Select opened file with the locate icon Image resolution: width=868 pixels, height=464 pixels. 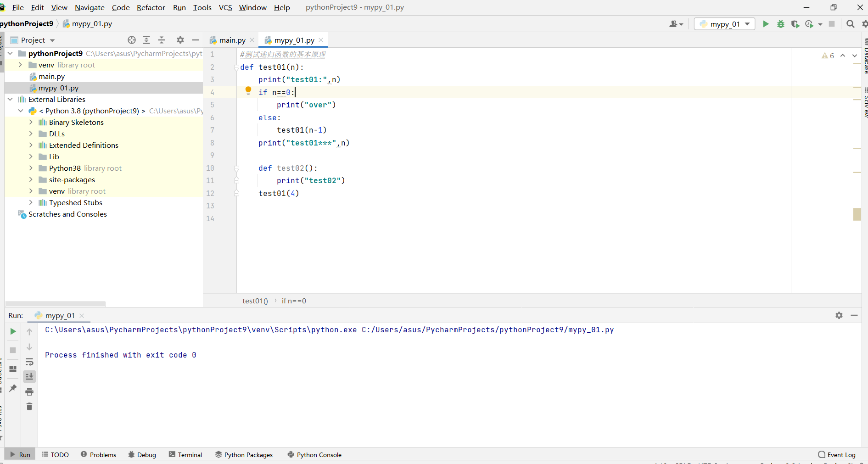132,40
